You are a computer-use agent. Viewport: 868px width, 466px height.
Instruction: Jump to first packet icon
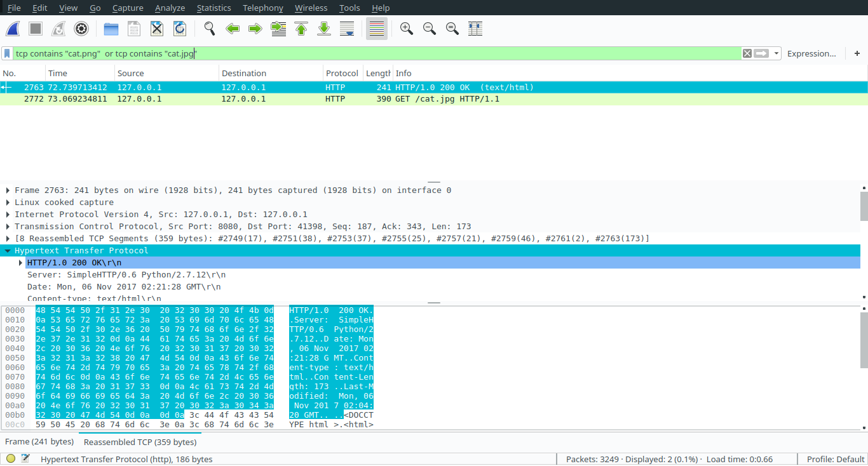coord(301,29)
